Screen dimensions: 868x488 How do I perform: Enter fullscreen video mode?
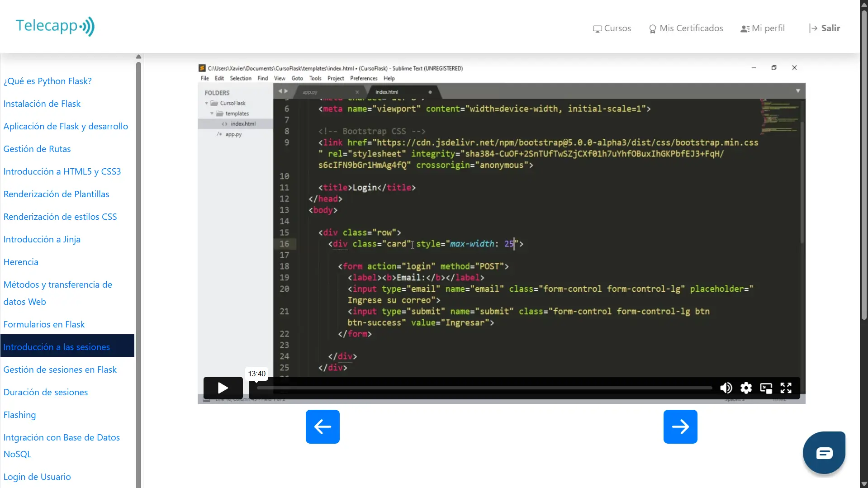point(786,388)
